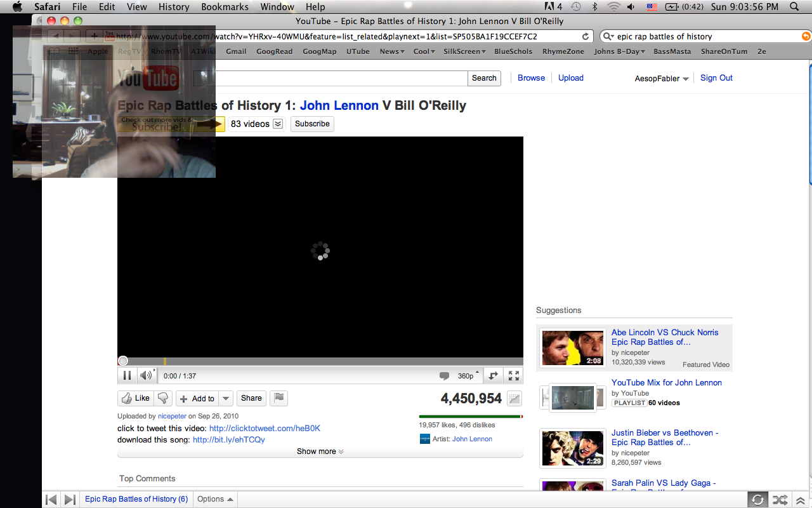Expand the description with Show more
This screenshot has height=508, width=812.
coord(320,451)
